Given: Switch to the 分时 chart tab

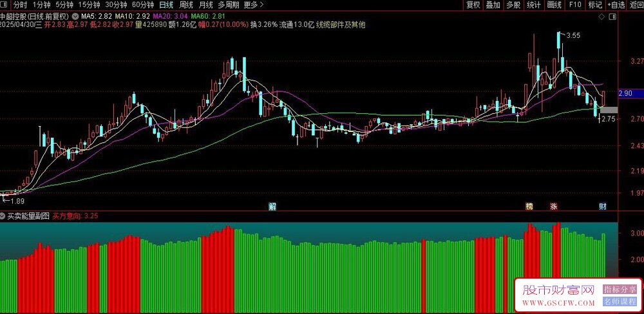Looking at the screenshot, I should pos(20,5).
